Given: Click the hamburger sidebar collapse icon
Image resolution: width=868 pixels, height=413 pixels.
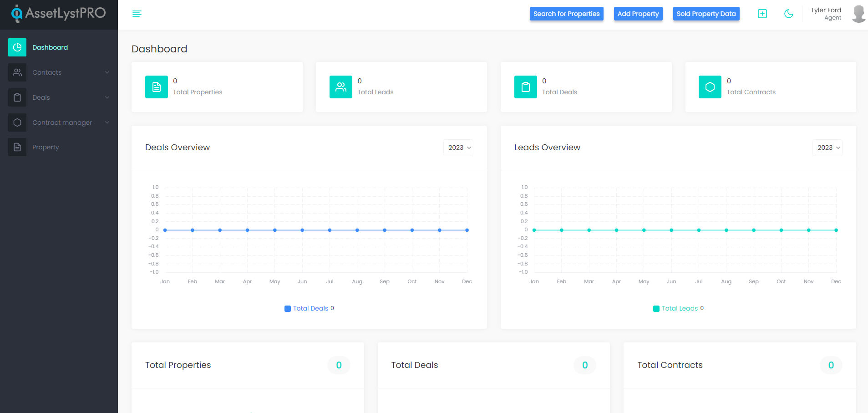Looking at the screenshot, I should [x=137, y=14].
